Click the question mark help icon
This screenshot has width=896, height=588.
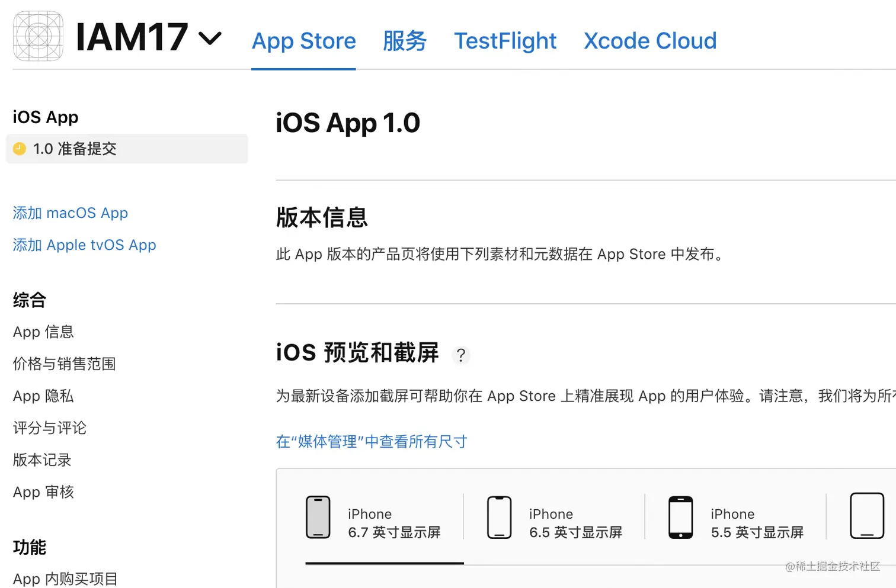pos(461,355)
